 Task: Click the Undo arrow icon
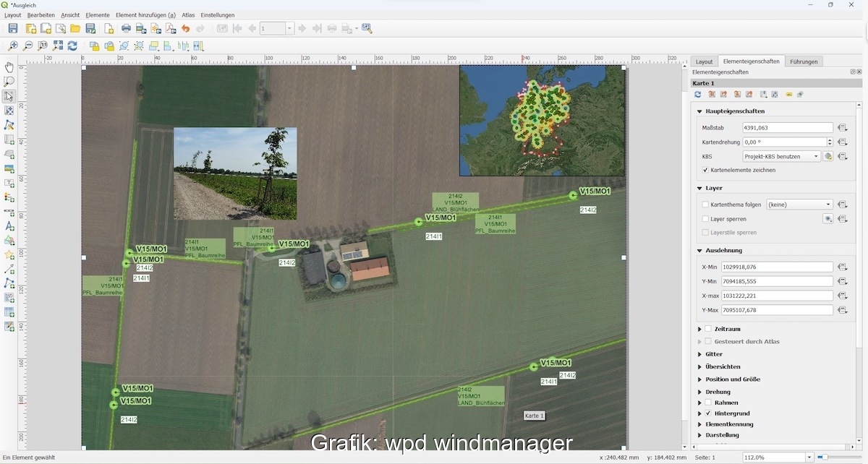[x=186, y=29]
